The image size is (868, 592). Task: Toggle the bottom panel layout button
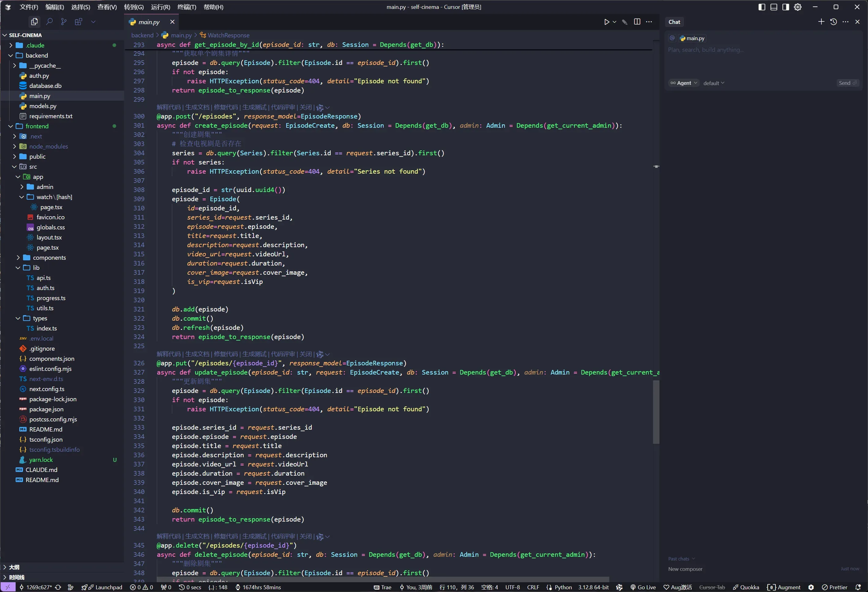[773, 7]
